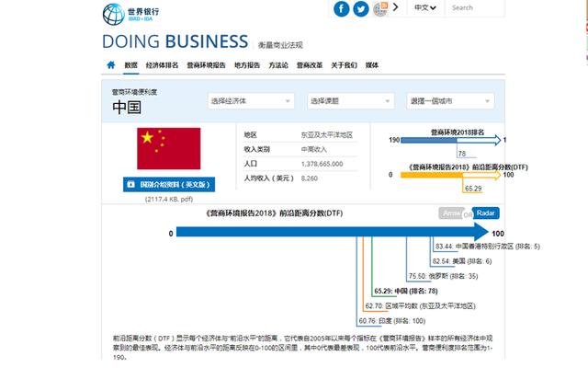Click the 62.70 区域平均数 label
The image size is (588, 368).
click(421, 306)
